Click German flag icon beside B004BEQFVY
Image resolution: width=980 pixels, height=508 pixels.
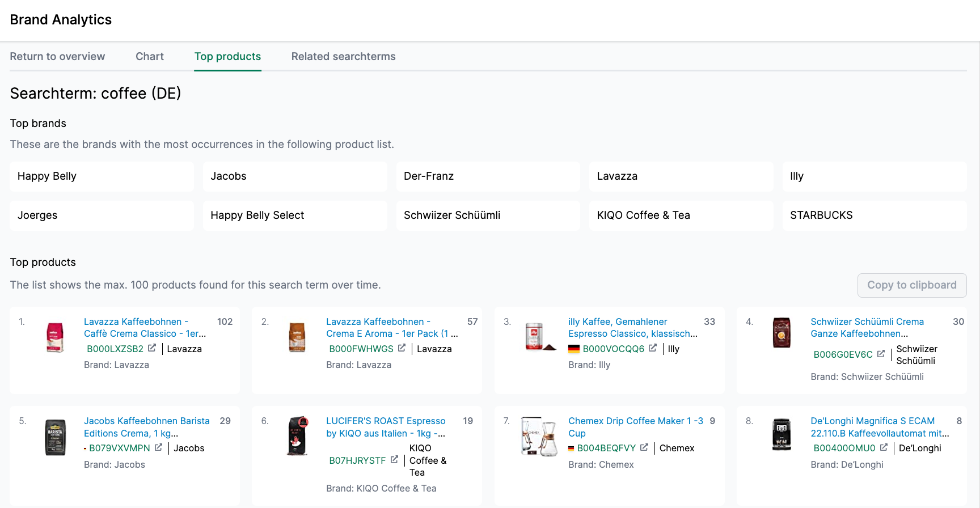click(571, 448)
